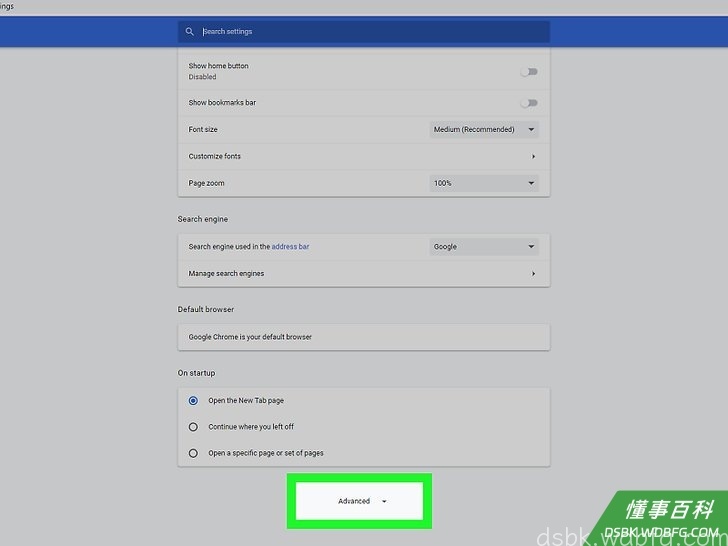Screen dimensions: 728x546
Task: Select Open a specific page option
Action: (x=193, y=453)
